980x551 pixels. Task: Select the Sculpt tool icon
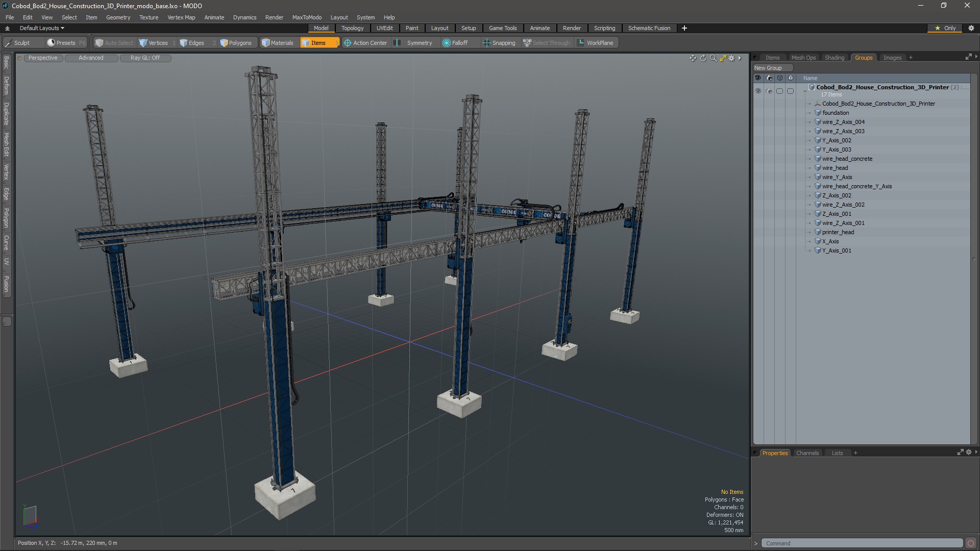(x=9, y=43)
